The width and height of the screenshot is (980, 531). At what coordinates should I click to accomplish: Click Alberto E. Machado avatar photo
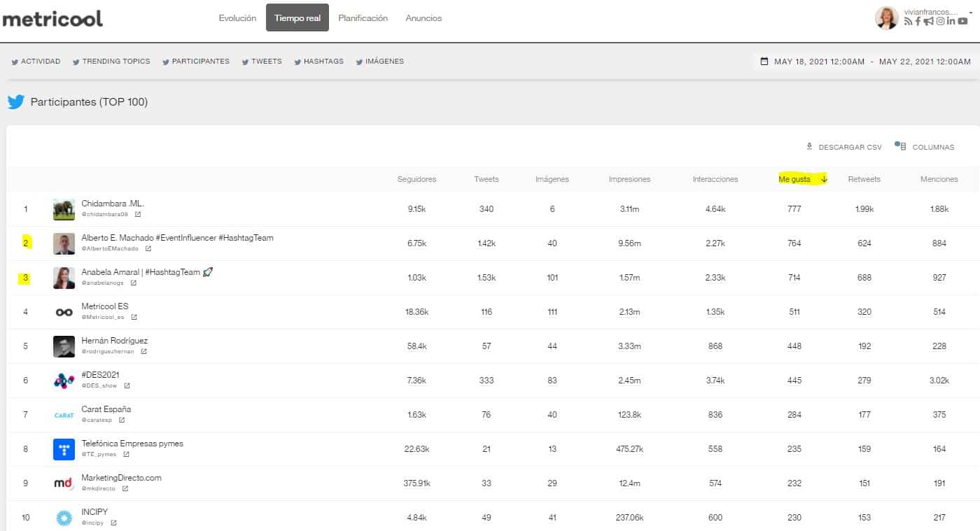(x=64, y=243)
